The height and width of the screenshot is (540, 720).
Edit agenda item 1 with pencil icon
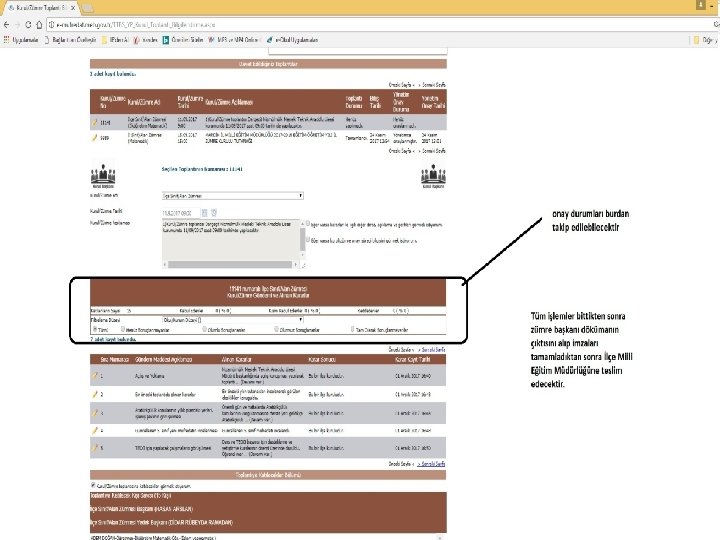95,376
